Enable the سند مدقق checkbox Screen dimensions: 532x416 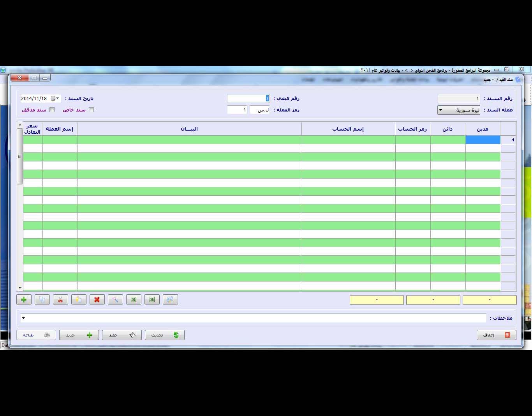click(x=52, y=110)
